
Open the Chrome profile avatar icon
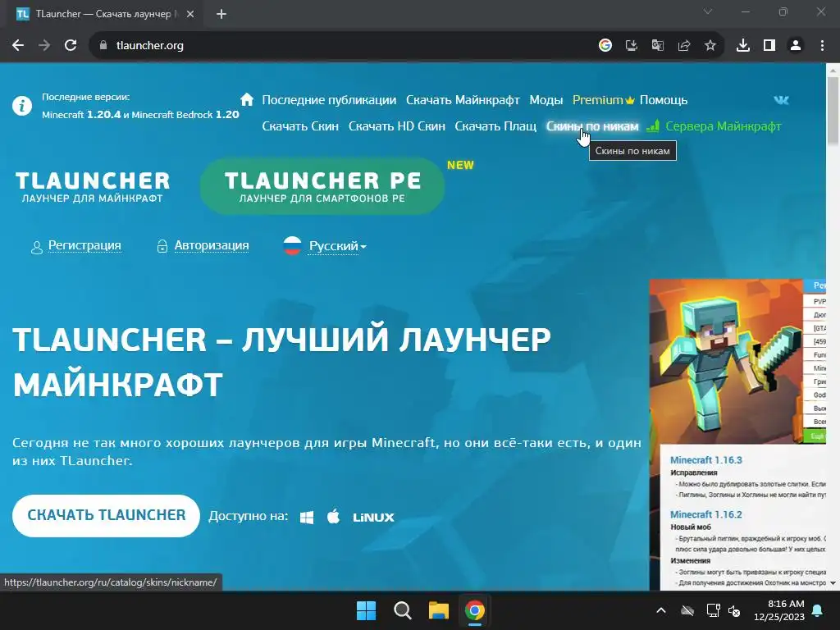point(796,46)
